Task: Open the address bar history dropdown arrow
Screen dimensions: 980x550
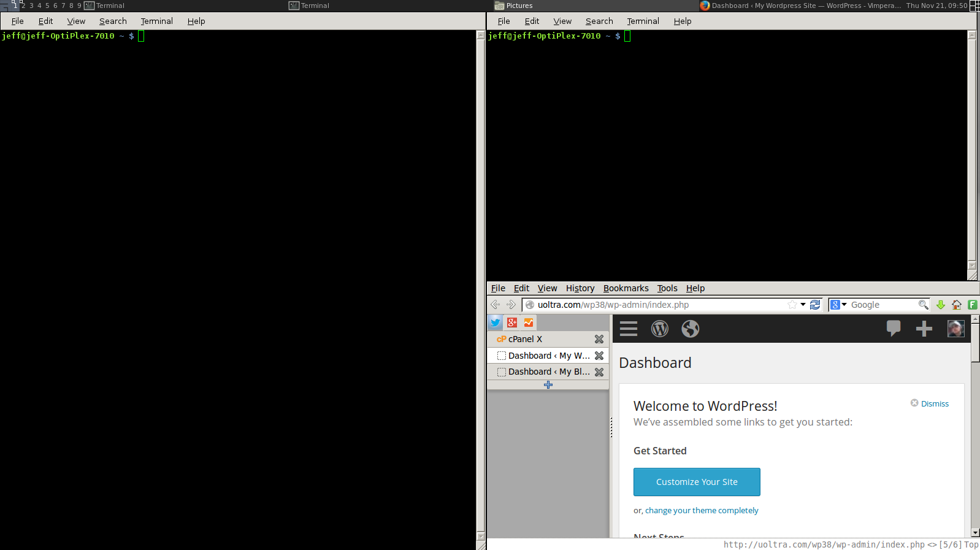Action: tap(803, 305)
